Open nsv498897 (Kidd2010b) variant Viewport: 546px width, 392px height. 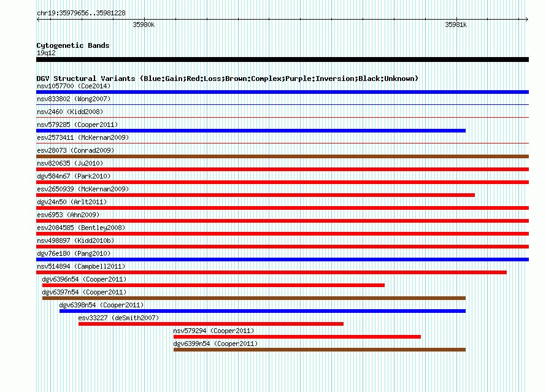click(75, 240)
